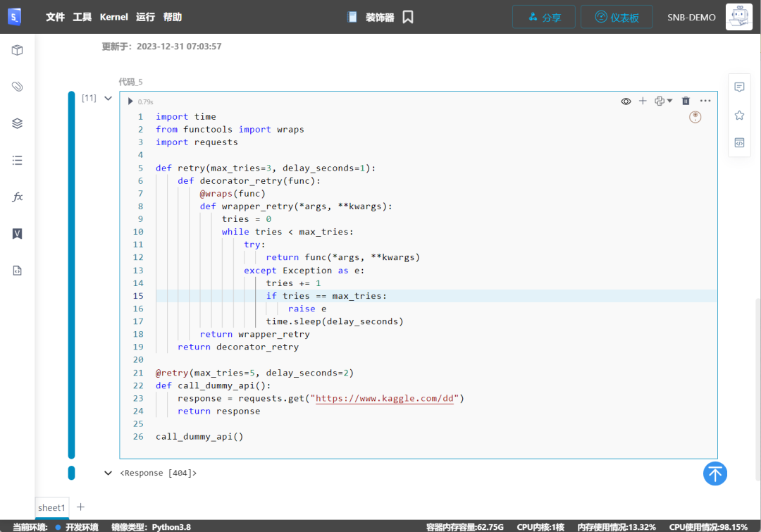This screenshot has width=761, height=532.
Task: Open the user avatar profile icon
Action: [738, 17]
